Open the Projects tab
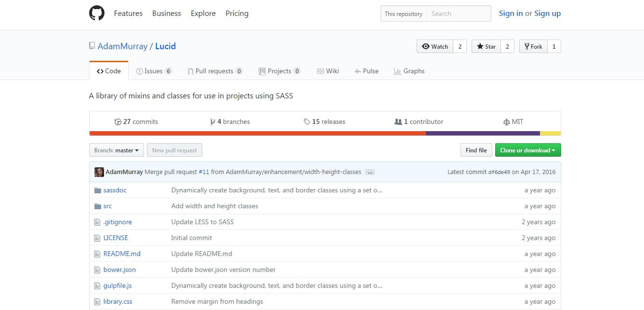This screenshot has width=644, height=310. click(x=280, y=71)
